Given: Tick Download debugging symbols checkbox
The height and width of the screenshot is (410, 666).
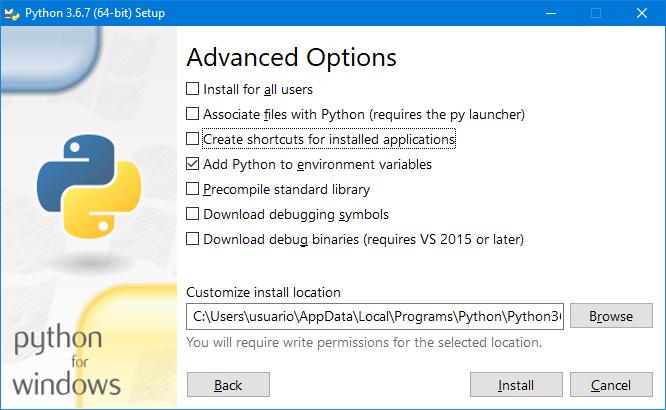Looking at the screenshot, I should [192, 214].
